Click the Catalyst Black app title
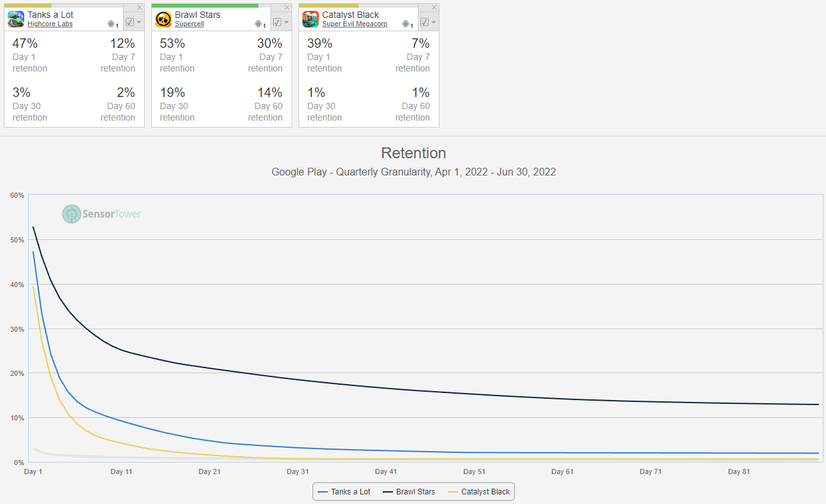Viewport: 826px width, 504px height. point(351,15)
